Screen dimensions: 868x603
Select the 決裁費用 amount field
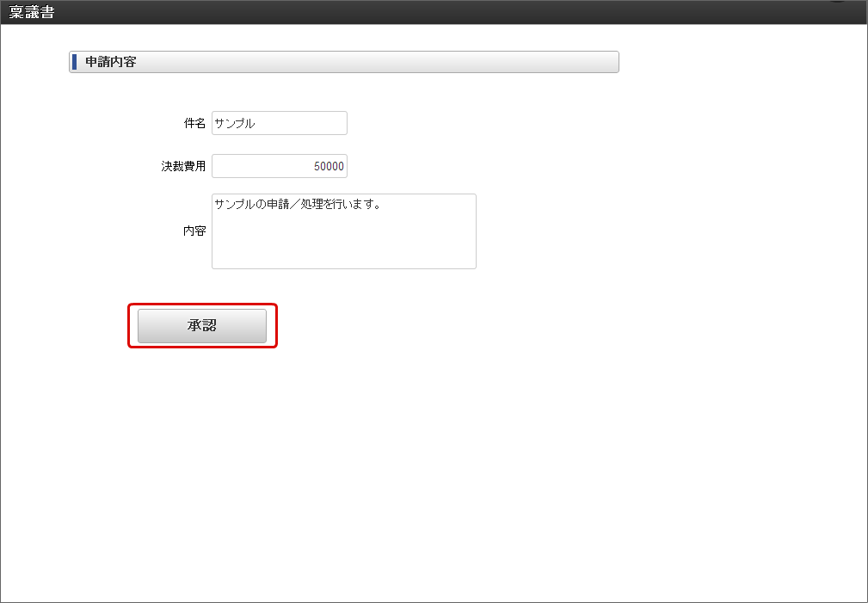[x=280, y=166]
